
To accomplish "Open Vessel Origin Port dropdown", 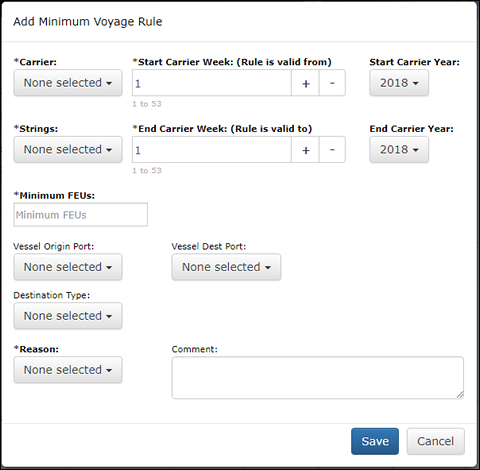I will (x=68, y=267).
